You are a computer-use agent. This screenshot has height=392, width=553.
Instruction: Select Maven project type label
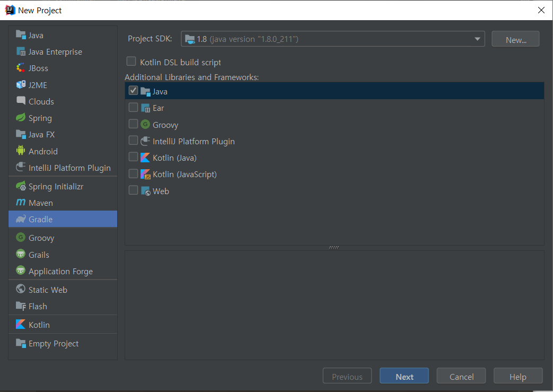(x=40, y=203)
